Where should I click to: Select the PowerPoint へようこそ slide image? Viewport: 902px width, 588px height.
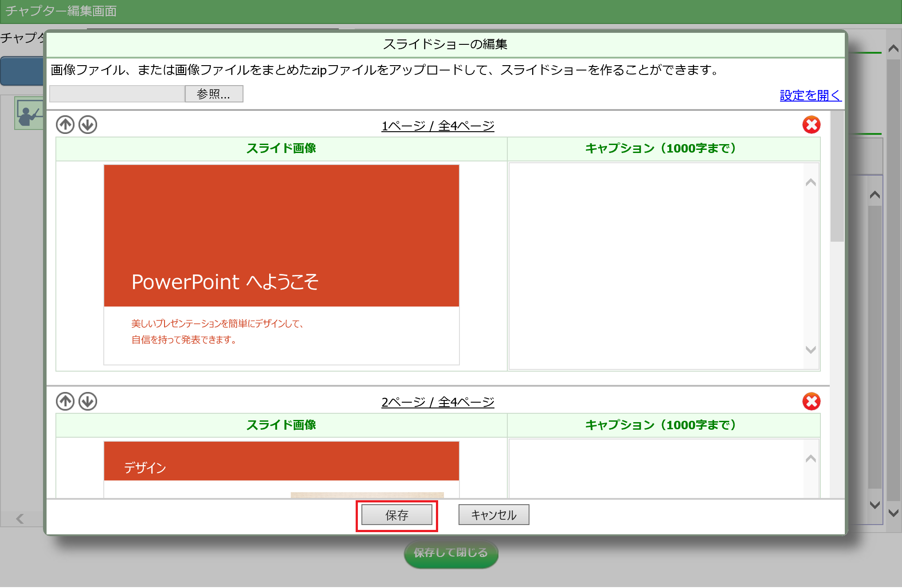(x=282, y=265)
